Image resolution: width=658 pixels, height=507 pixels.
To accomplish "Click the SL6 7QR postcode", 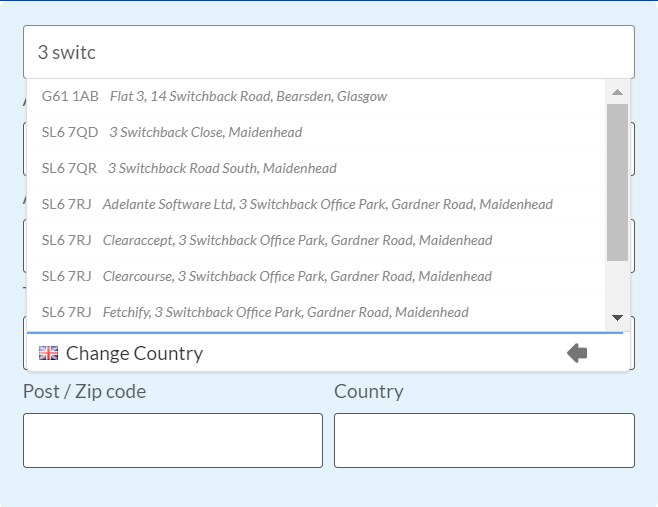I will coord(69,169).
